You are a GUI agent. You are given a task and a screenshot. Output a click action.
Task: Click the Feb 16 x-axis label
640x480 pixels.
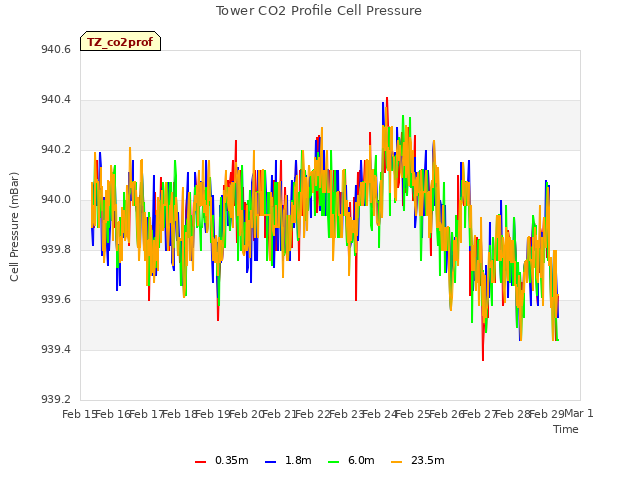[113, 414]
